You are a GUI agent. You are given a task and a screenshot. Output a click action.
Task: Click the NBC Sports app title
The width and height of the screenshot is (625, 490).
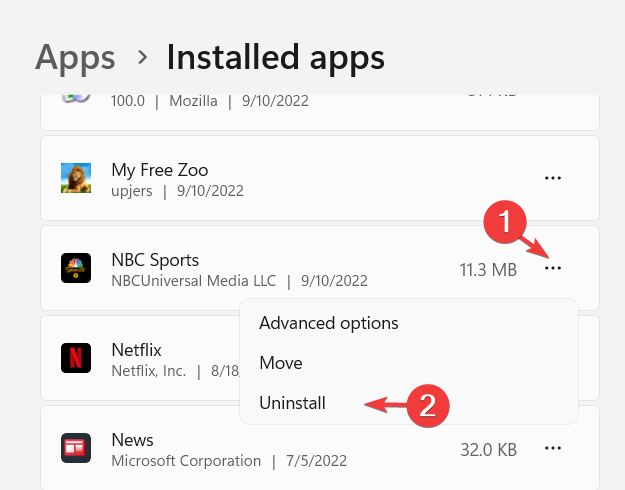(155, 260)
